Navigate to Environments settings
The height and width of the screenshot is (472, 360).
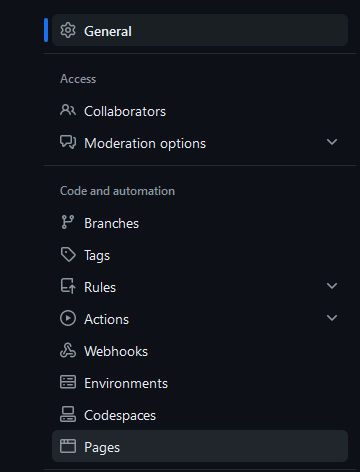coord(200,382)
